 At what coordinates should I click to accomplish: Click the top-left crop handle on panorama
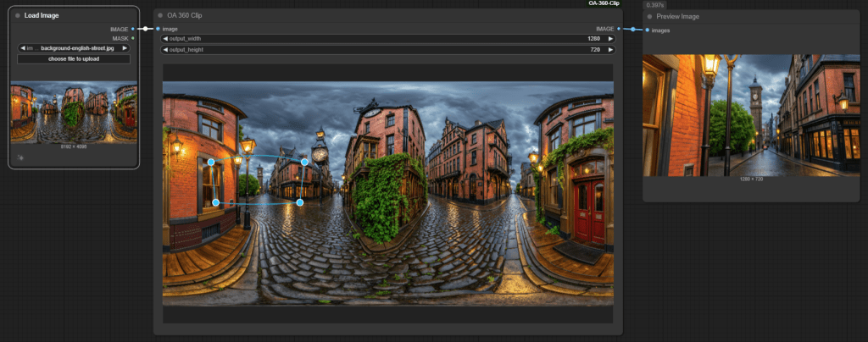(211, 162)
